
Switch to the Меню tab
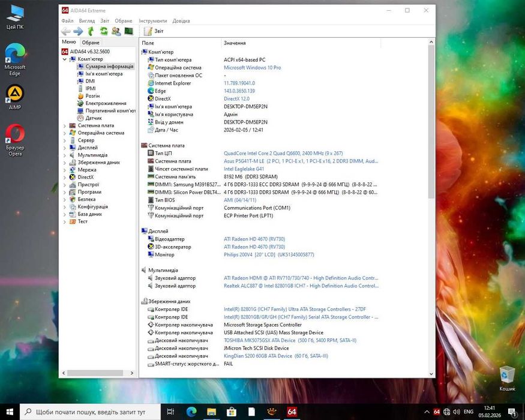(69, 42)
